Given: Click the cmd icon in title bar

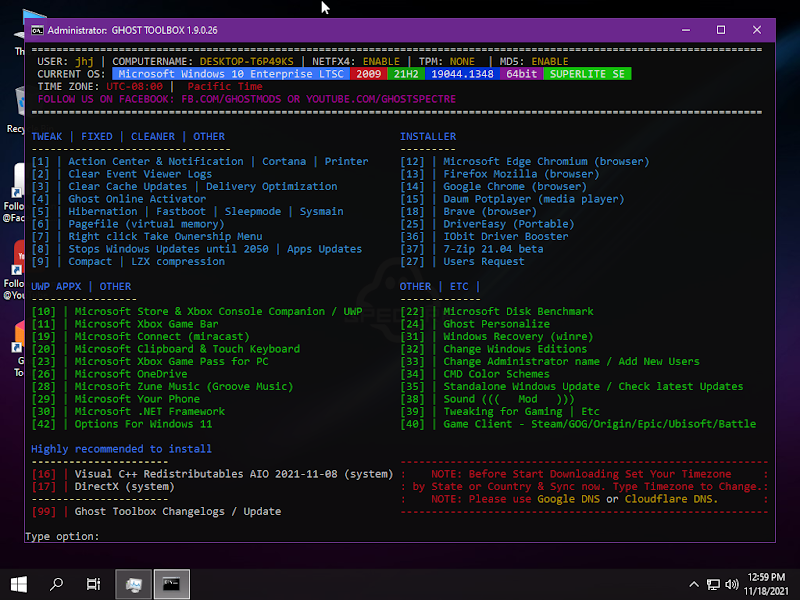Looking at the screenshot, I should [x=37, y=31].
